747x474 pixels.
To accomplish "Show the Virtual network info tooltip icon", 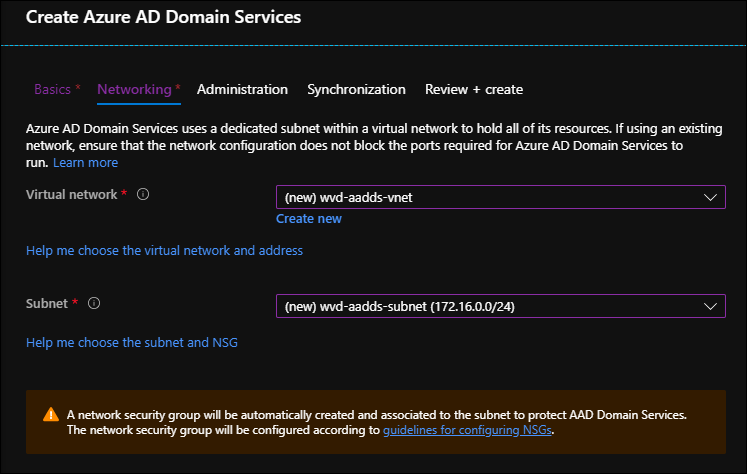I will tap(143, 194).
